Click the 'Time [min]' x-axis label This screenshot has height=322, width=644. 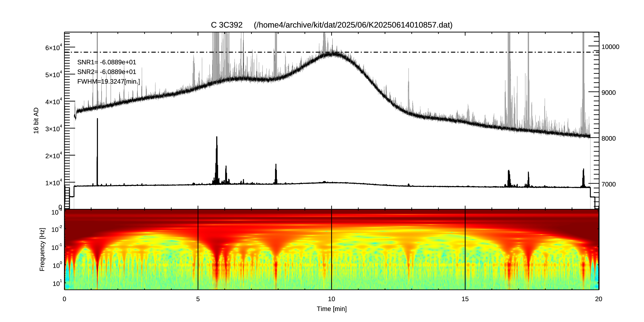[x=331, y=309]
